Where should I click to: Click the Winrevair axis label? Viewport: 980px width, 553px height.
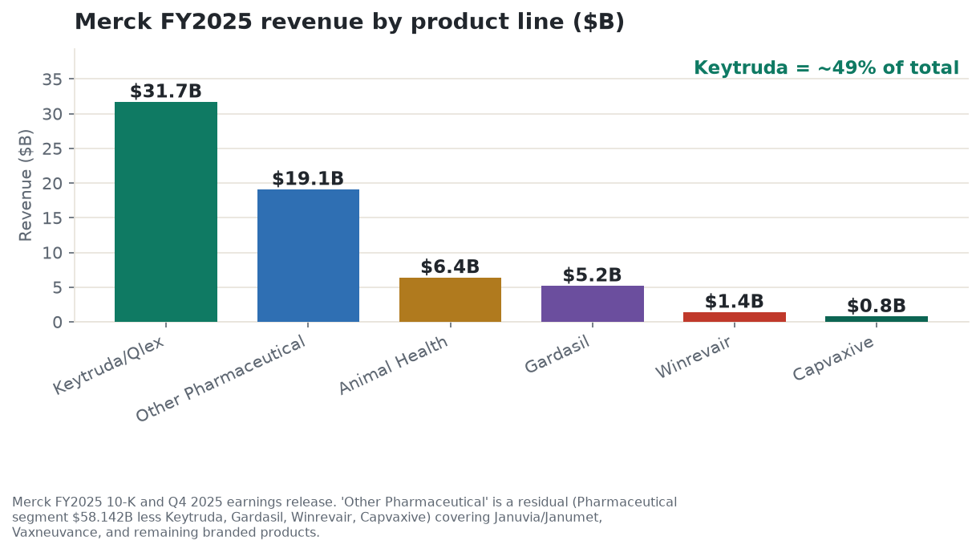coord(694,356)
